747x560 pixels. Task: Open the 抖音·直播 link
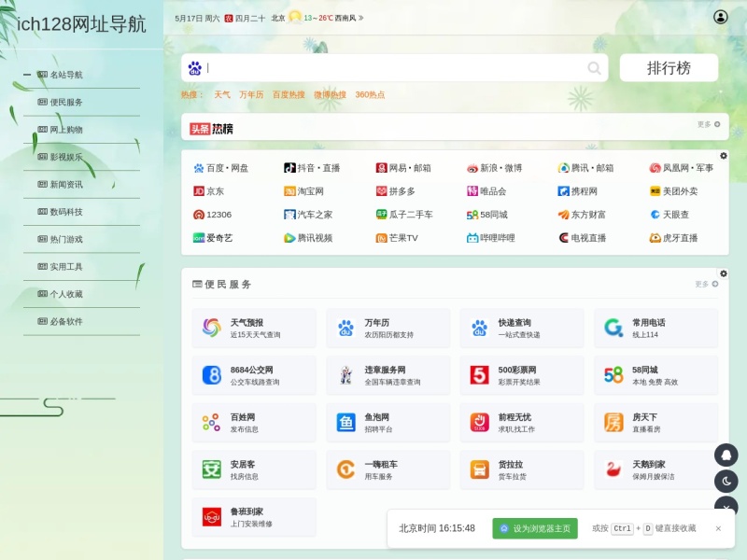312,168
